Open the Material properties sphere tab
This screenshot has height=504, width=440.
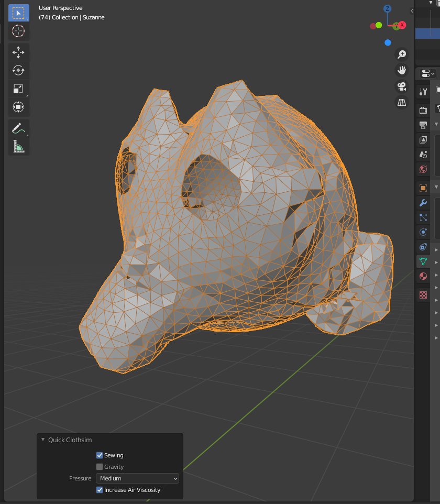pyautogui.click(x=423, y=277)
